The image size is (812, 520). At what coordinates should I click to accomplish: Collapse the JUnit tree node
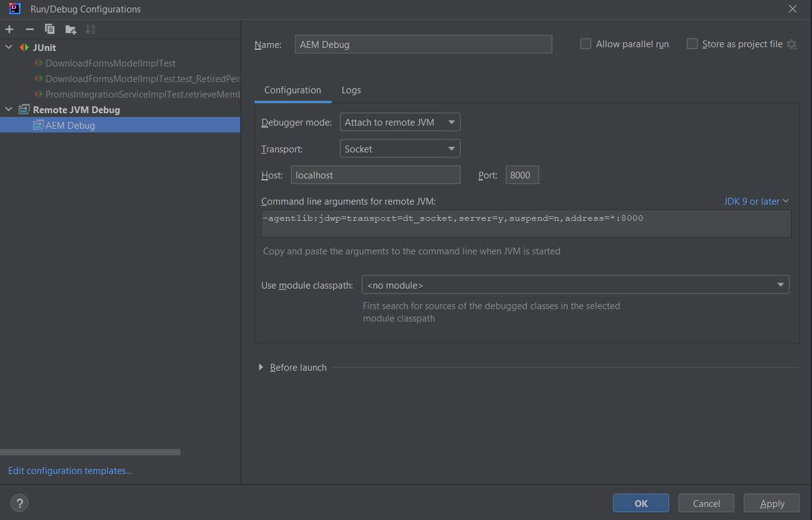coord(9,47)
